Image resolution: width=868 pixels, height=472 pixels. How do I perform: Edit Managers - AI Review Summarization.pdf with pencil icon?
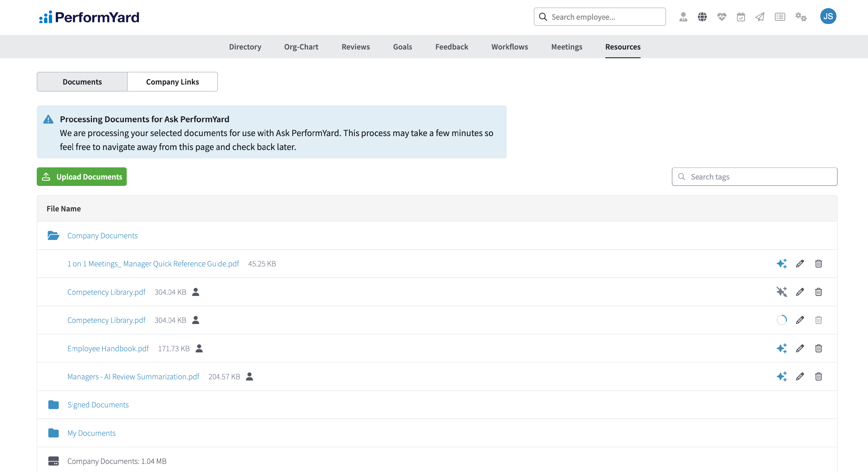pos(800,376)
